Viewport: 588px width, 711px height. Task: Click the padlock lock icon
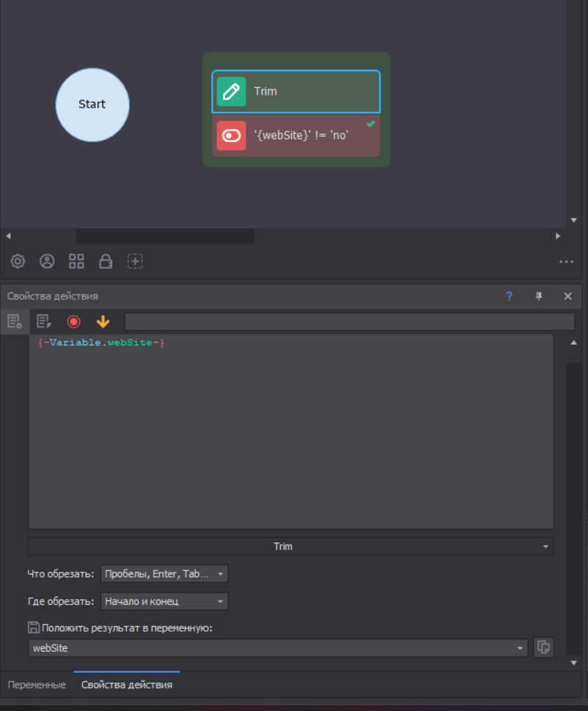click(106, 261)
